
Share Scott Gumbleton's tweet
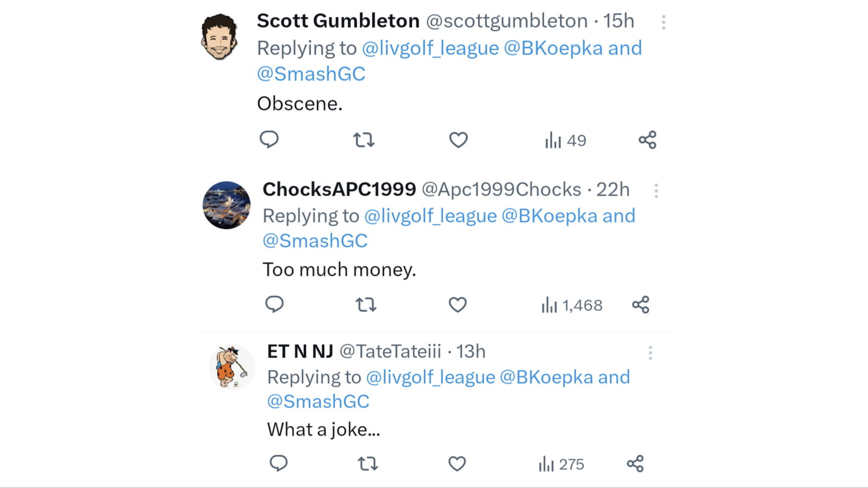(647, 140)
